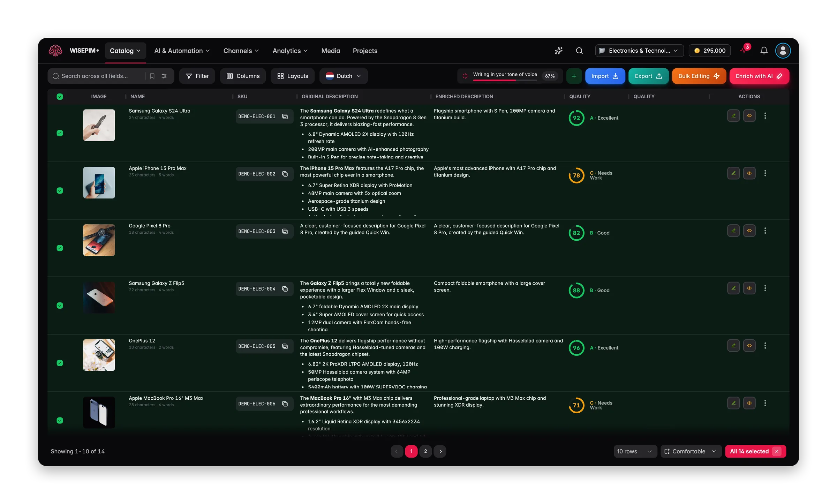Viewport: 837px width, 504px height.
Task: Open more actions for iPhone 15 Pro Max
Action: [x=765, y=173]
